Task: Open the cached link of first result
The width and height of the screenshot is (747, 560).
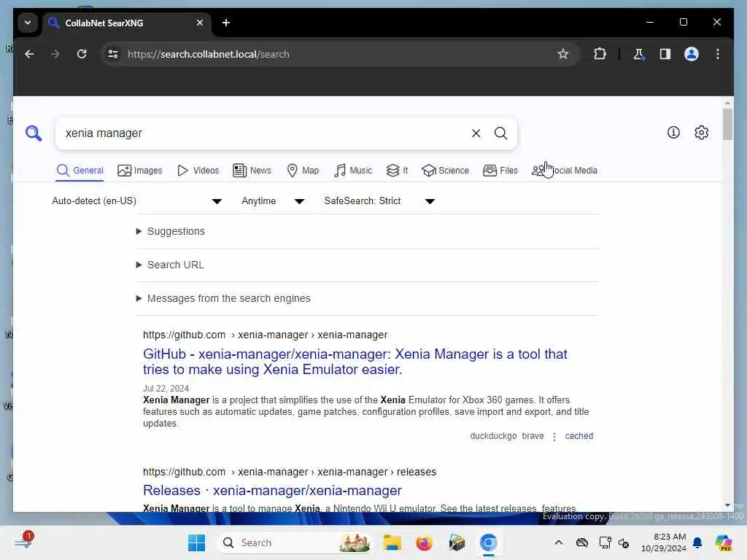Action: [578, 436]
